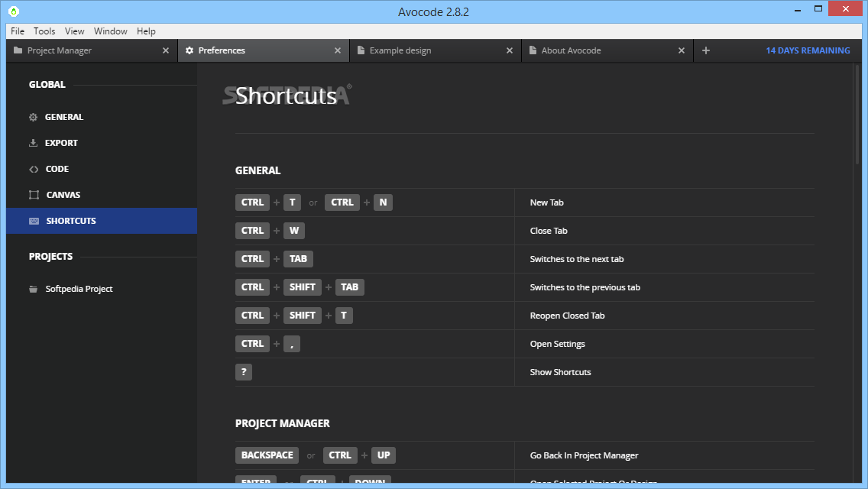This screenshot has height=489, width=868.
Task: Click the 'New Tab' shortcut description
Action: (547, 202)
